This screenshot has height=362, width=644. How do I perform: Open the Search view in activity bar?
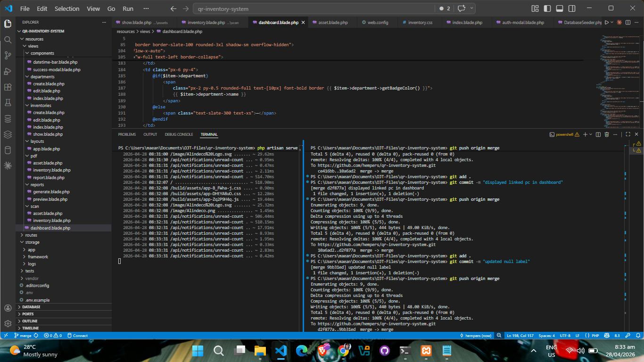(8, 40)
